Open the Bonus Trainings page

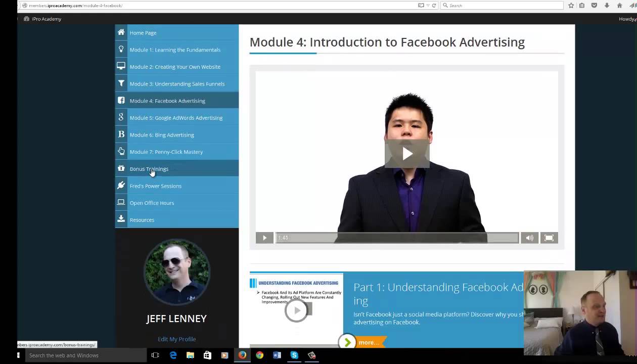pyautogui.click(x=177, y=169)
